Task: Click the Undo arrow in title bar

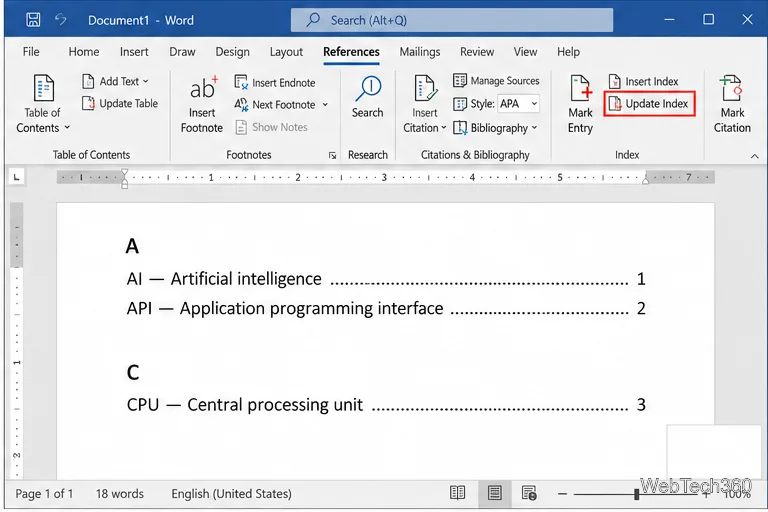Action: pos(61,20)
